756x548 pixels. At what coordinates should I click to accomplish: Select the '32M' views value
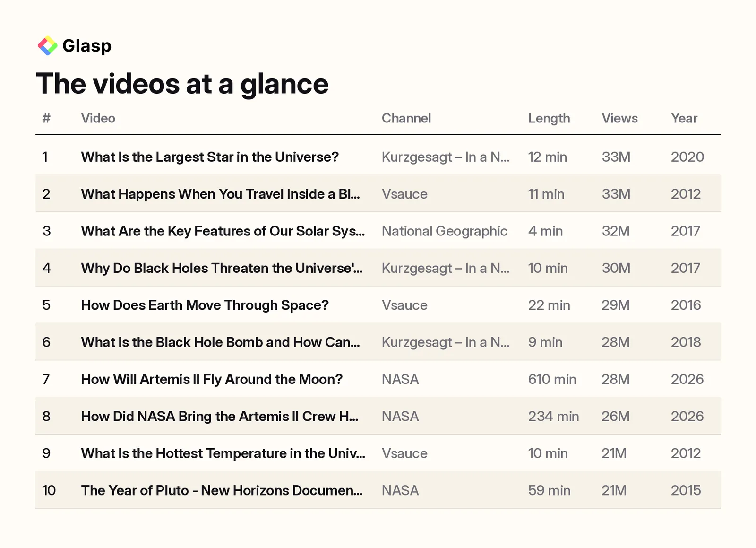[x=616, y=231]
